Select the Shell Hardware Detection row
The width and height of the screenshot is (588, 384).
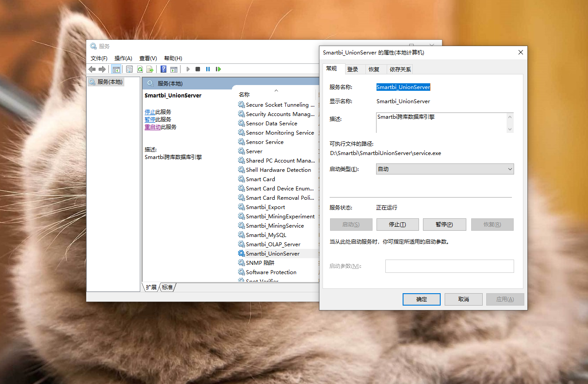pyautogui.click(x=278, y=170)
